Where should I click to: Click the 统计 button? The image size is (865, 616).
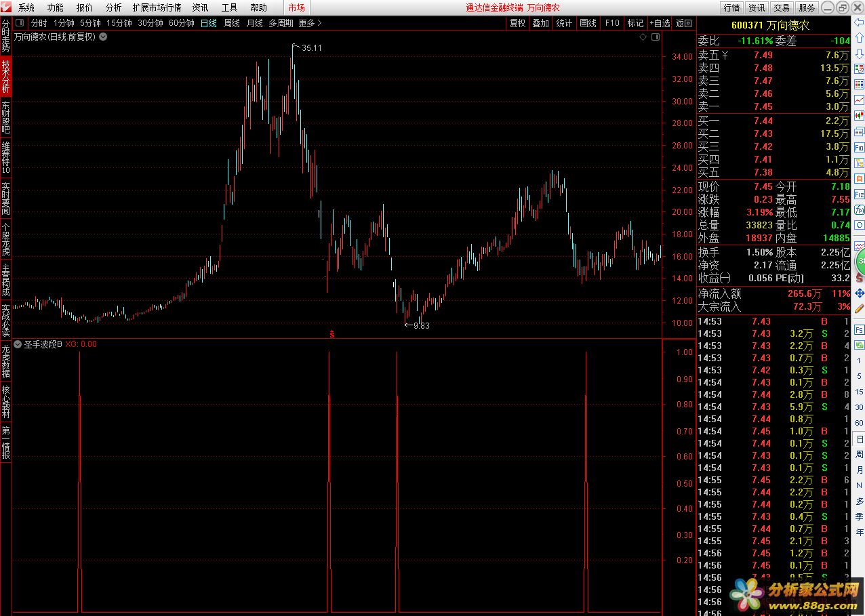[x=564, y=23]
